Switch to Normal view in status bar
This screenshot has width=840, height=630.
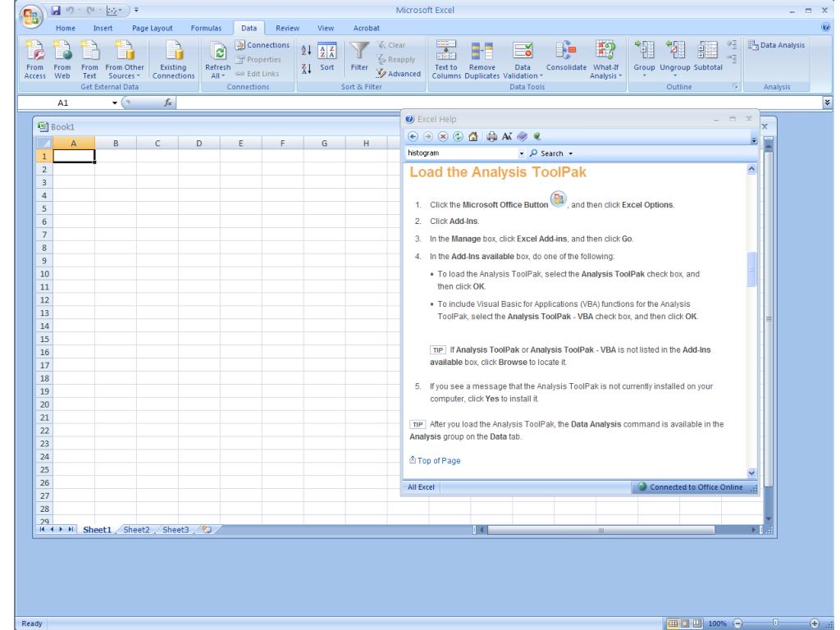coord(673,623)
